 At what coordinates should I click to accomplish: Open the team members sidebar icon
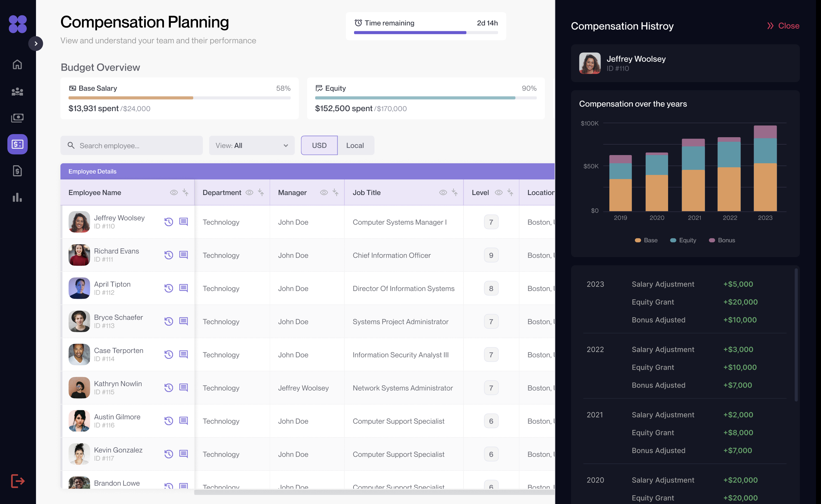17,91
